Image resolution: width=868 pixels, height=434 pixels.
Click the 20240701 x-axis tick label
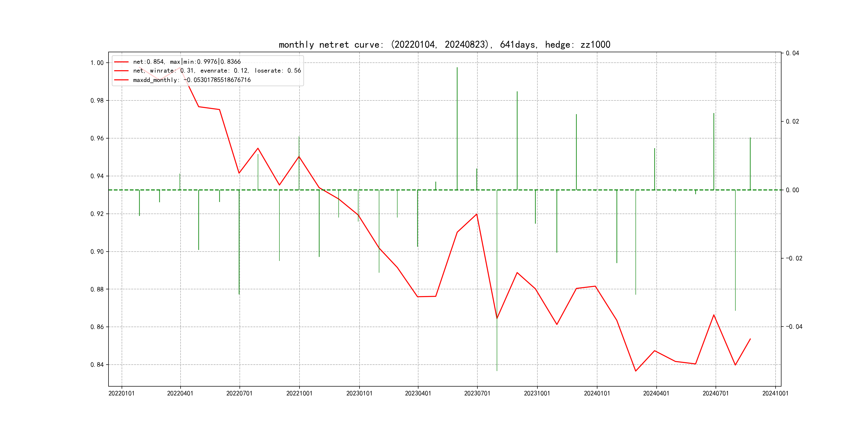pos(715,393)
